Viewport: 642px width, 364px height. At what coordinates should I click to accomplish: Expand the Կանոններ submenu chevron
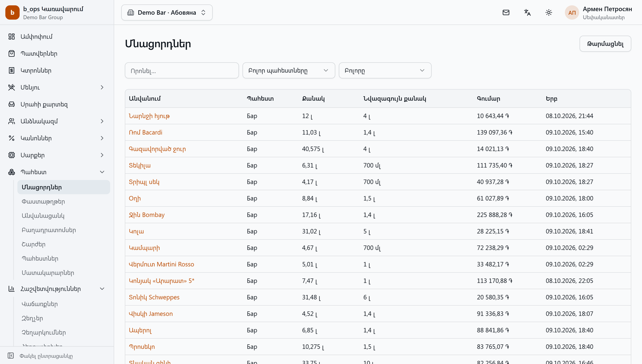(x=102, y=138)
